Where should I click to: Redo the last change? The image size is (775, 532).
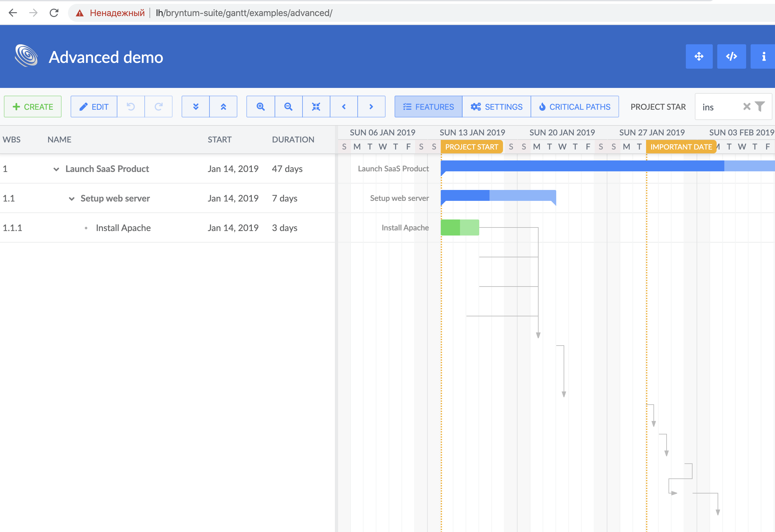tap(158, 107)
